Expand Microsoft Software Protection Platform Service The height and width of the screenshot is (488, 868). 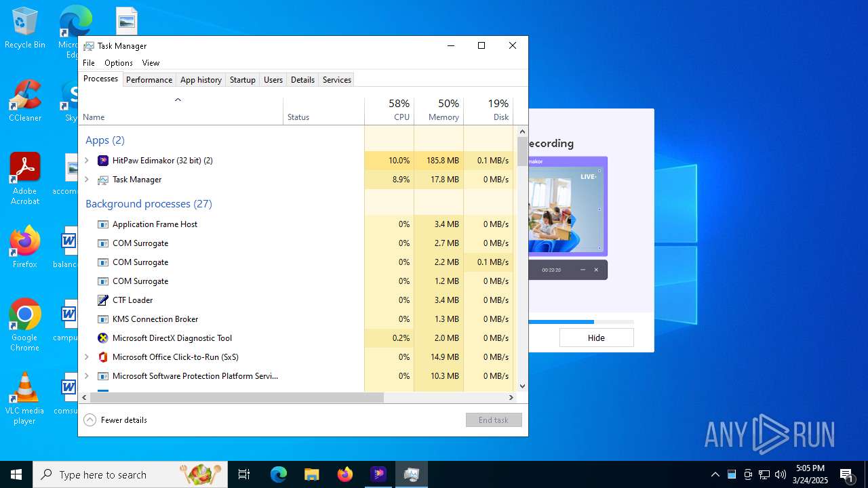pyautogui.click(x=86, y=376)
